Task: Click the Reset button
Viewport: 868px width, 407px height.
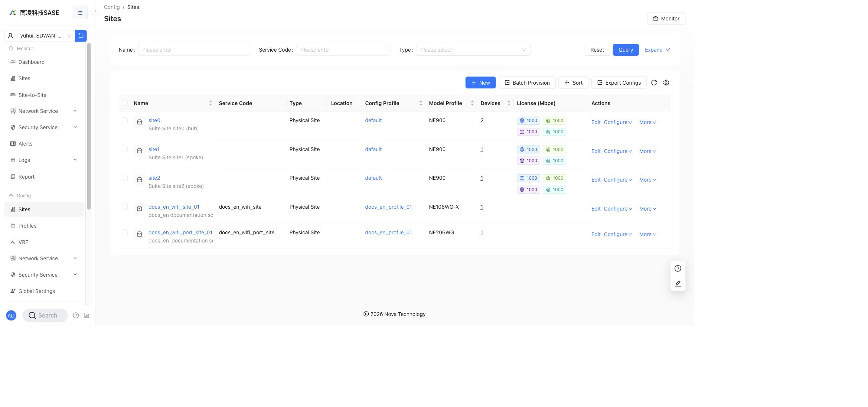Action: [597, 50]
